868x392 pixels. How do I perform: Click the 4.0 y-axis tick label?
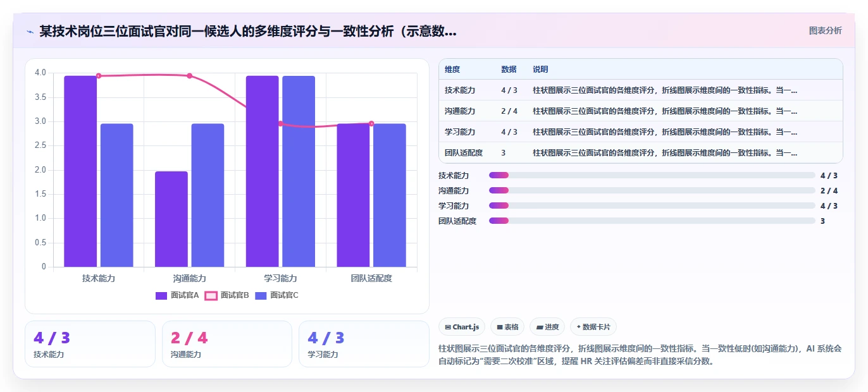tap(40, 73)
